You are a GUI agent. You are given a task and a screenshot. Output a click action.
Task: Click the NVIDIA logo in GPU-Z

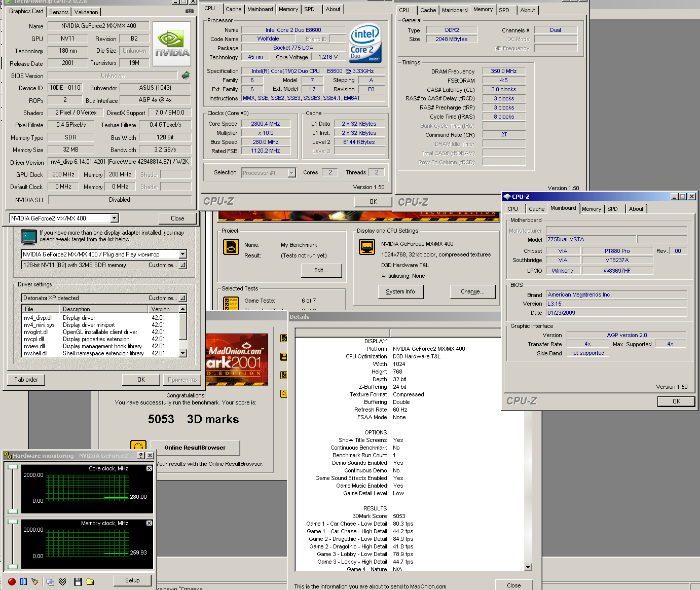172,44
